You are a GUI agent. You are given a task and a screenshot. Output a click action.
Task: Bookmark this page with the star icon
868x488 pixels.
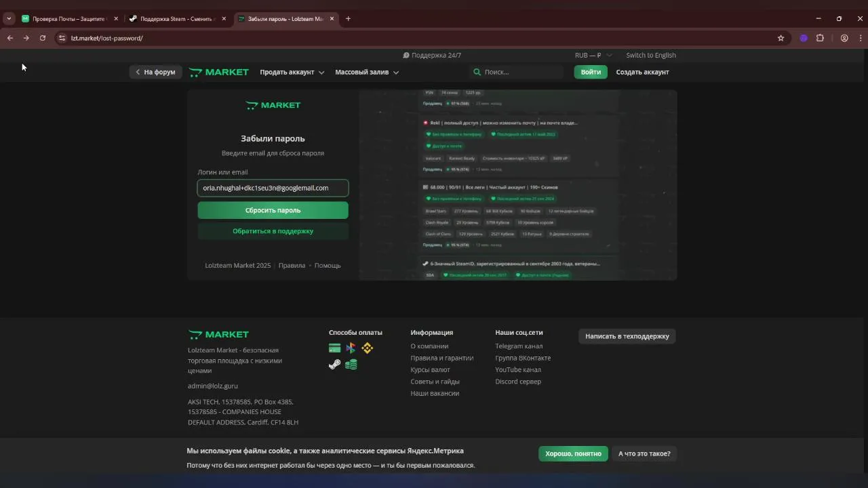(x=781, y=38)
